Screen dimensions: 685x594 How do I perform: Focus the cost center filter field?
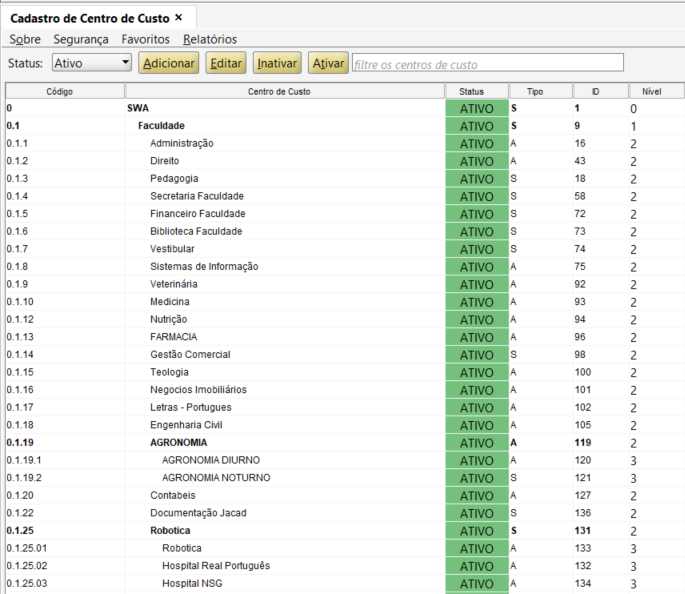click(488, 63)
